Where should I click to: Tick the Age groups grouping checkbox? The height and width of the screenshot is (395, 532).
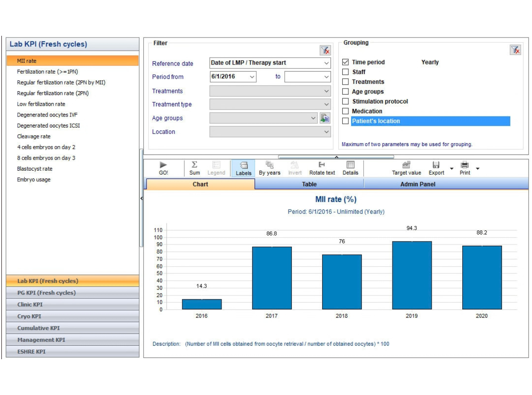pyautogui.click(x=346, y=92)
